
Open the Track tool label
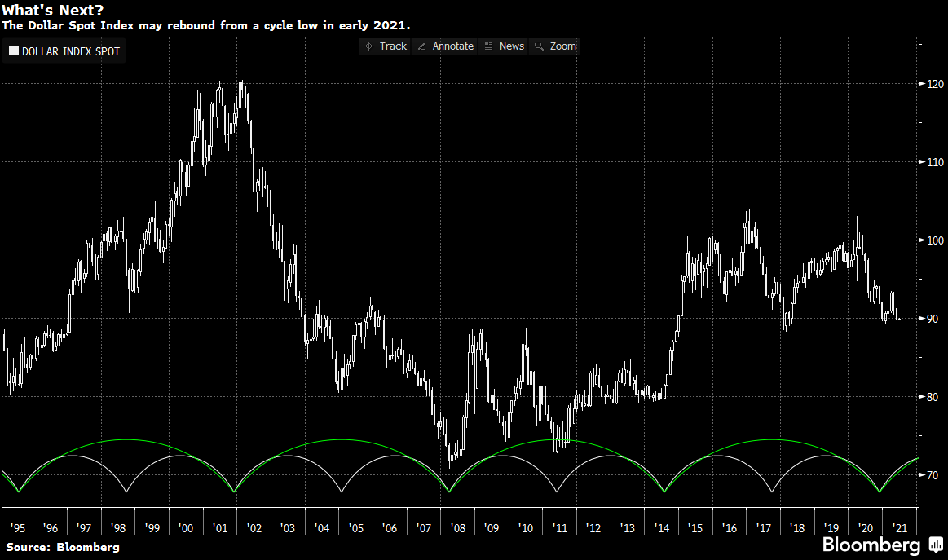click(393, 46)
